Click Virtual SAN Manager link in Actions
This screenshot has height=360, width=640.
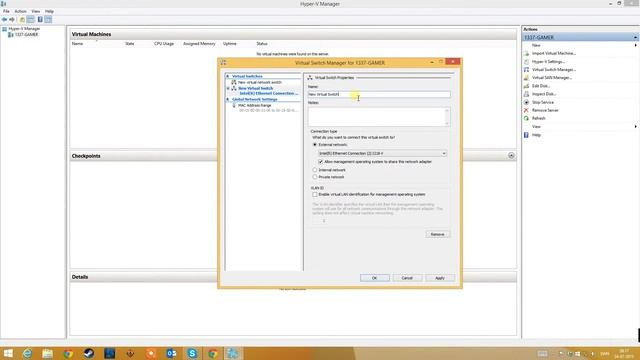[552, 78]
